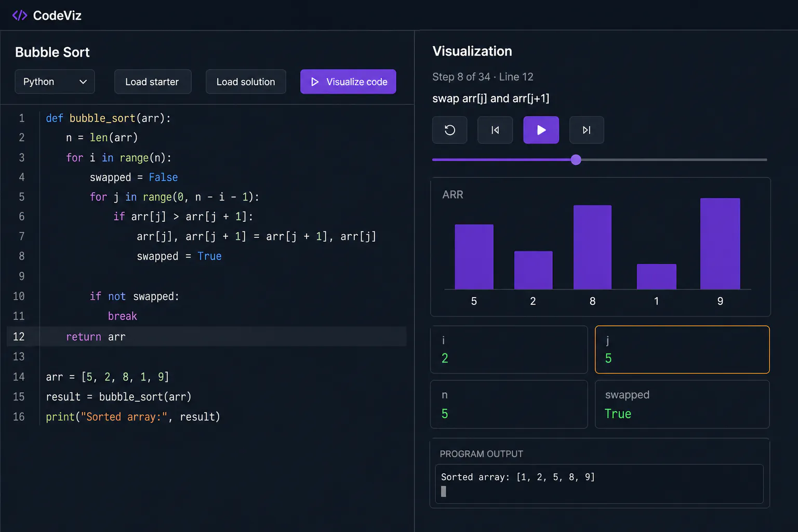Viewport: 798px width, 532px height.
Task: Restart the visualization with the reset icon
Action: tap(450, 130)
